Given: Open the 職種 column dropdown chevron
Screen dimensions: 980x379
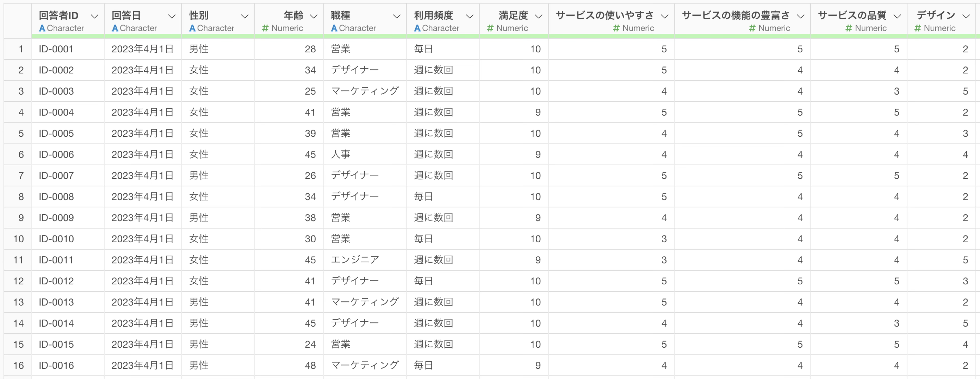Looking at the screenshot, I should coord(396,16).
